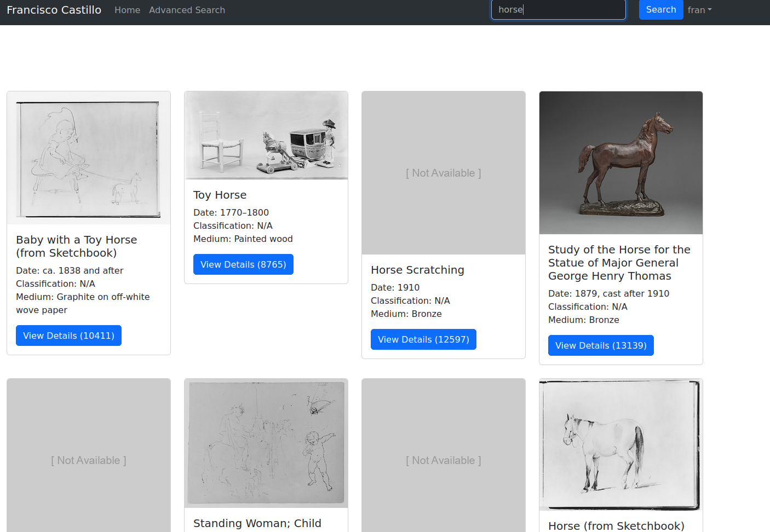
Task: Click the caret next to fran
Action: 709,10
